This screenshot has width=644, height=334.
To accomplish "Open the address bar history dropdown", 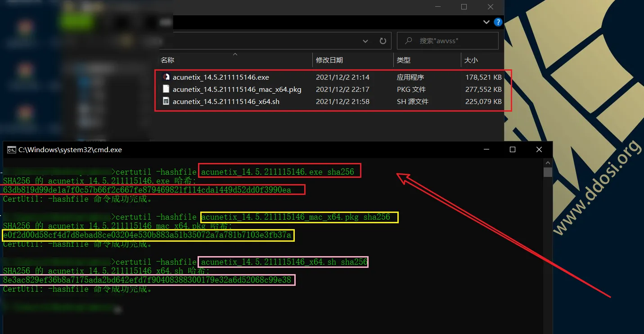I will [x=366, y=41].
